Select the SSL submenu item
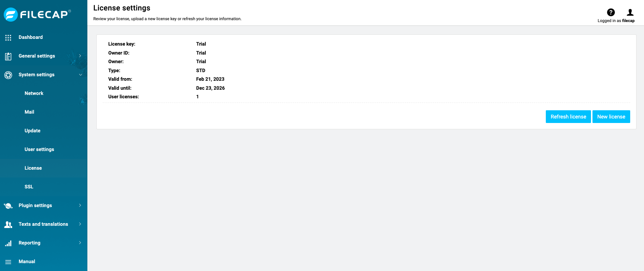The image size is (644, 271). pyautogui.click(x=29, y=187)
